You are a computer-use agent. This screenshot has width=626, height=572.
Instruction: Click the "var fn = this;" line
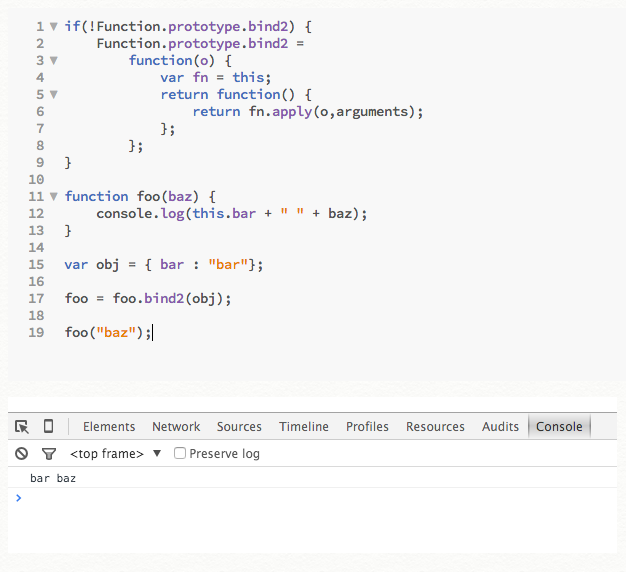pyautogui.click(x=216, y=77)
